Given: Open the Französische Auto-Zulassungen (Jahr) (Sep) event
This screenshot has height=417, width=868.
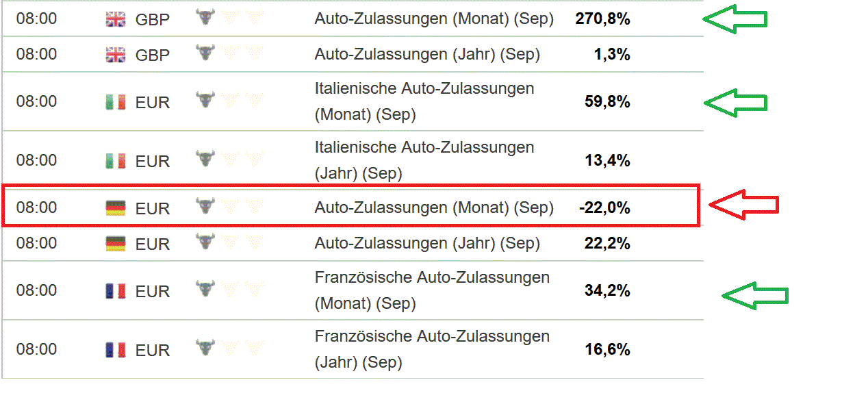Looking at the screenshot, I should click(432, 349).
